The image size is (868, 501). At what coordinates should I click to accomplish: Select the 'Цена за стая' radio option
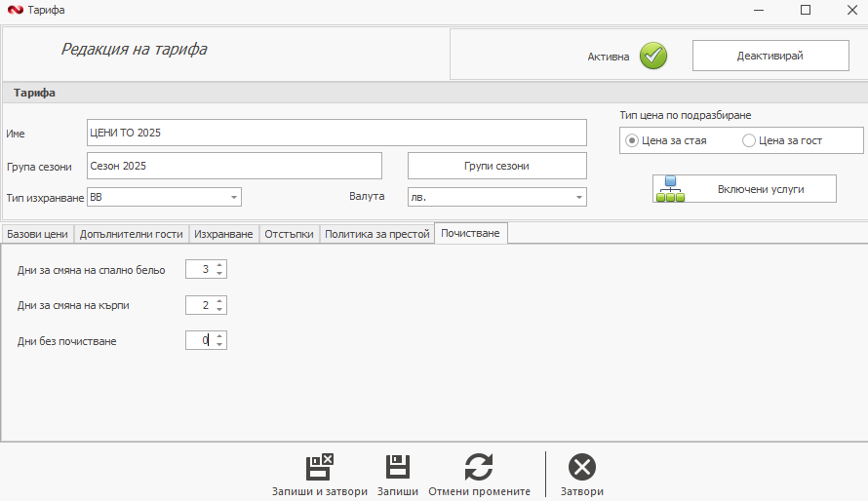(632, 140)
